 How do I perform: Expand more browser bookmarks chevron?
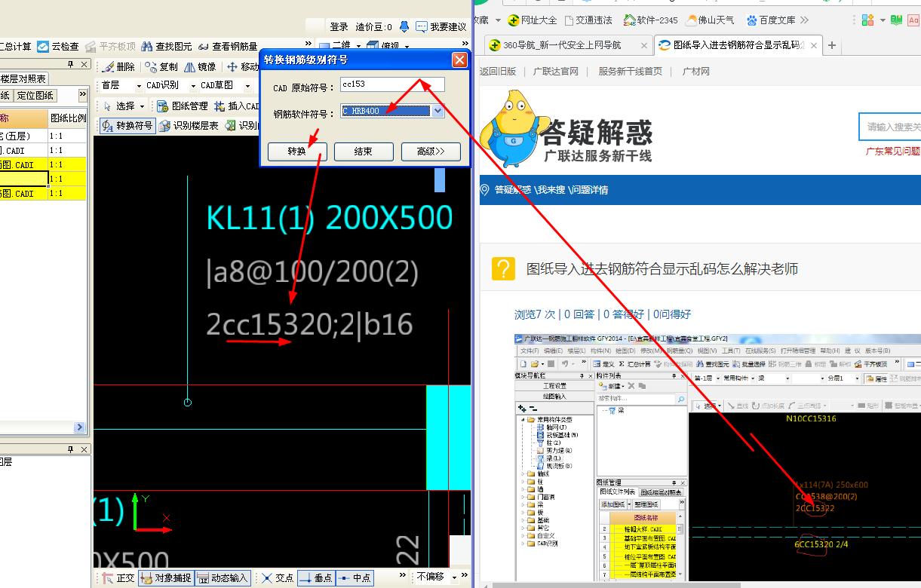pyautogui.click(x=804, y=20)
